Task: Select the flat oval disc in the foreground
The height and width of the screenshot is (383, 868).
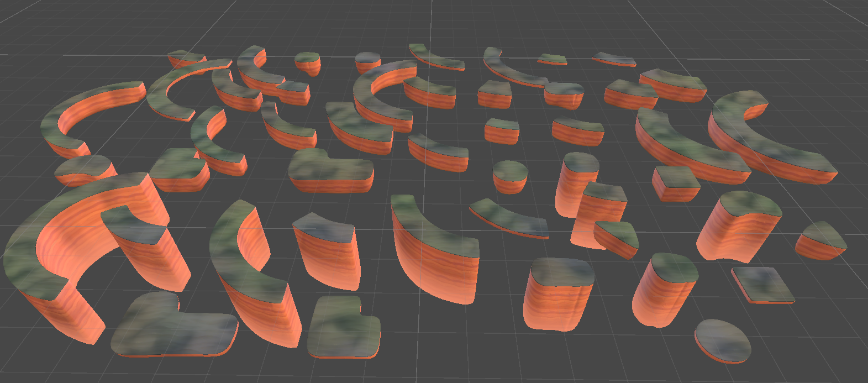Action: tap(723, 341)
